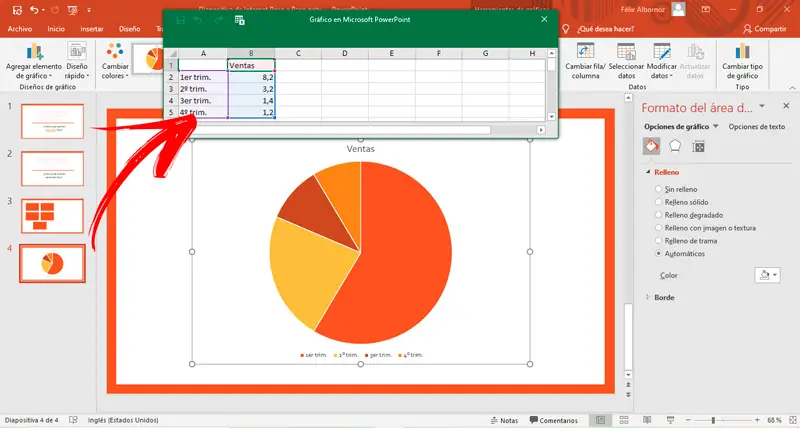The image size is (800, 428).
Task: Open Opciones de gráfico dropdown
Action: 715,127
